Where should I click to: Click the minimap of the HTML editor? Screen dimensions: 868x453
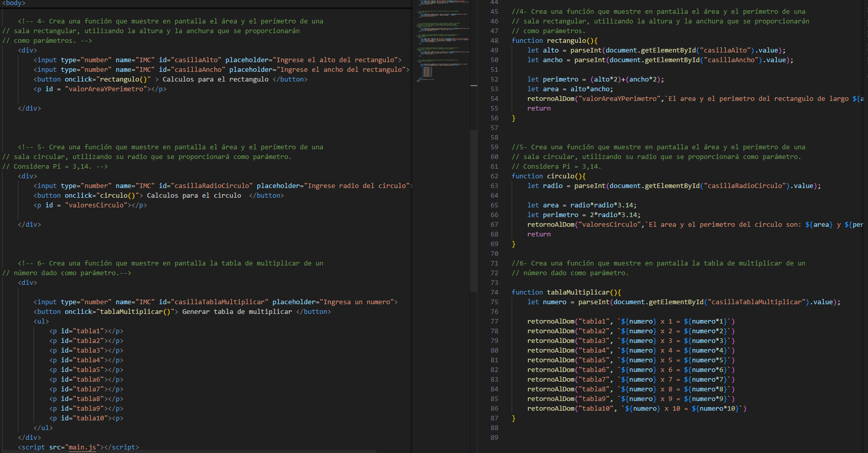(x=443, y=41)
